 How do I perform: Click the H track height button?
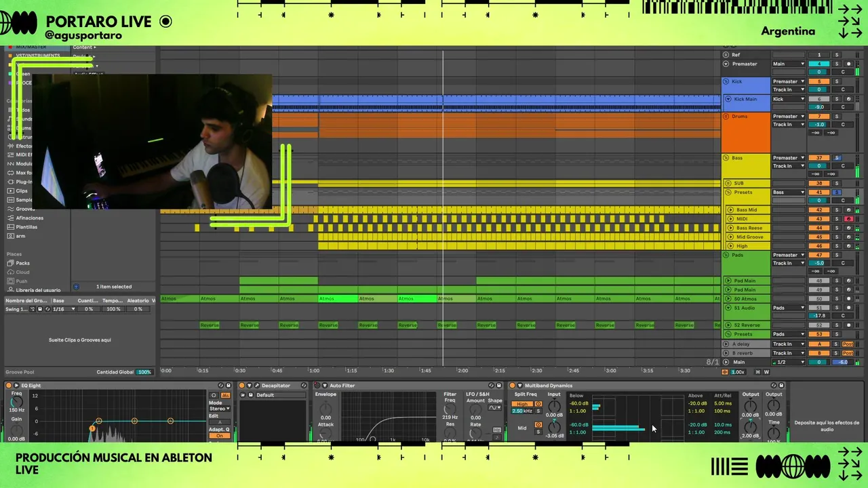pos(758,371)
